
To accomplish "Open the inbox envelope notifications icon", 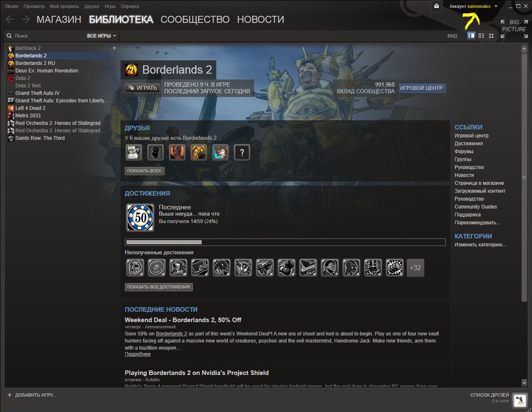I will tap(436, 6).
